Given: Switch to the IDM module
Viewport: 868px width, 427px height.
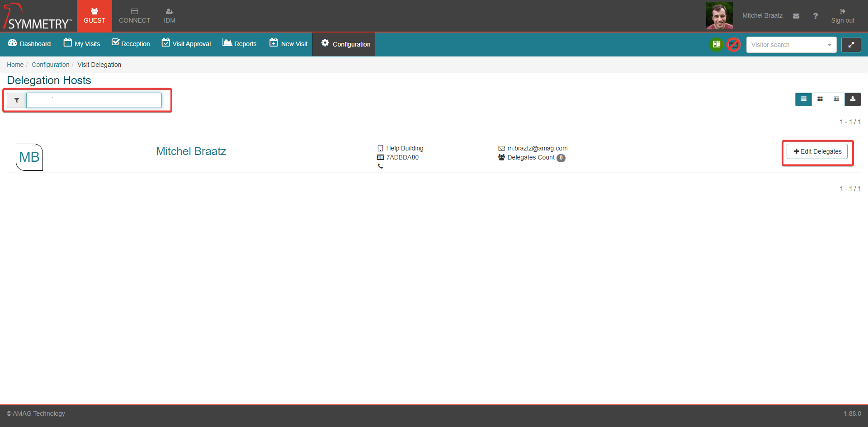Looking at the screenshot, I should click(170, 16).
